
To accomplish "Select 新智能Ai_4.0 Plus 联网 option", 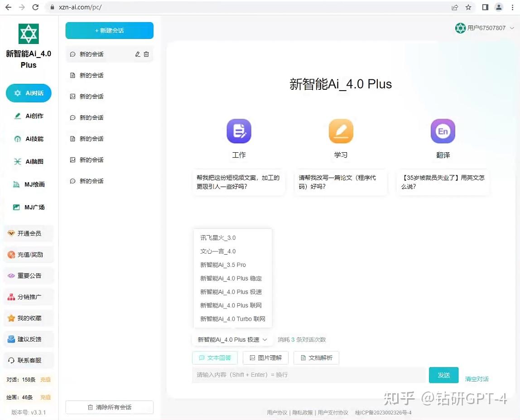I will point(232,305).
